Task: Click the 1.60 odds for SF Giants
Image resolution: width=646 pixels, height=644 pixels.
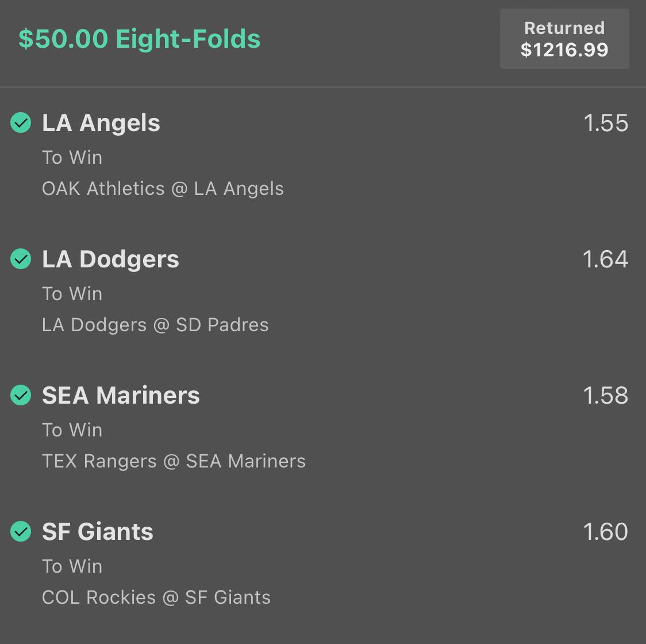Action: pyautogui.click(x=606, y=531)
